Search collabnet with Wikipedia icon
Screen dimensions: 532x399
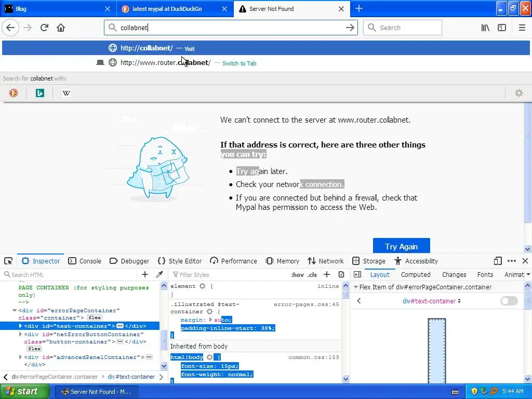(66, 93)
